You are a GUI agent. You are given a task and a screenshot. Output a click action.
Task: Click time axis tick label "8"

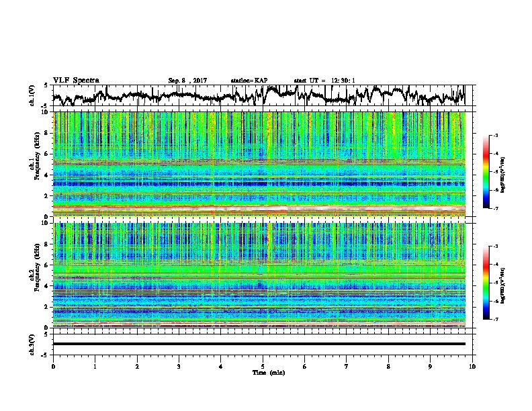coord(388,367)
